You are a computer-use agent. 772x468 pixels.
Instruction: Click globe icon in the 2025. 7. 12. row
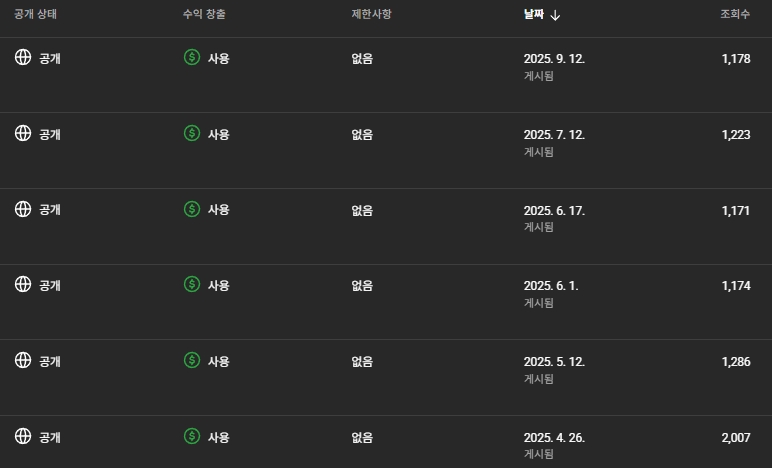(23, 134)
